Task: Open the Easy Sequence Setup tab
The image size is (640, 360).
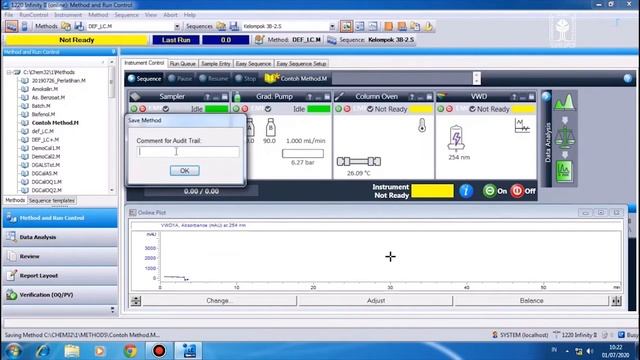Action: pos(301,64)
